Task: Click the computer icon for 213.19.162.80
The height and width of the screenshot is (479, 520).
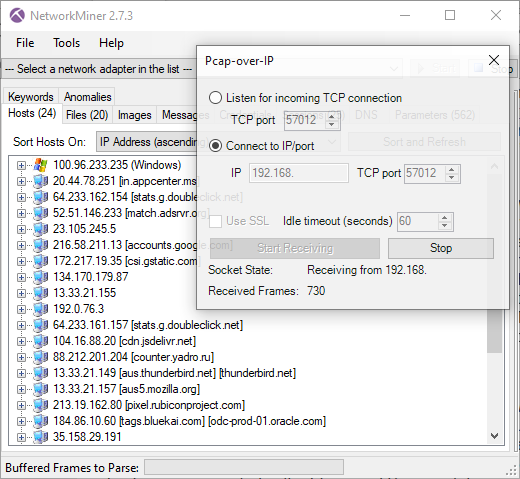Action: [41, 405]
